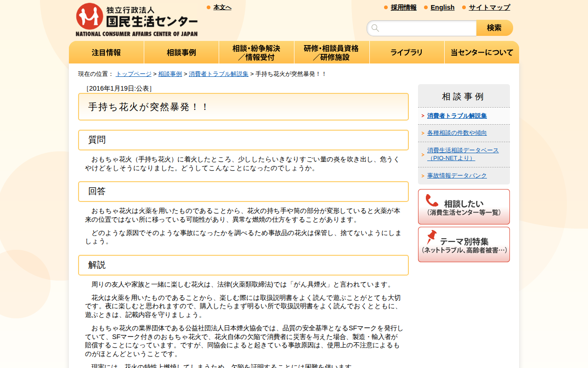Viewport: 588px width, 368px height.
Task: Open the ライブラリ navigation tab
Action: coord(407,52)
